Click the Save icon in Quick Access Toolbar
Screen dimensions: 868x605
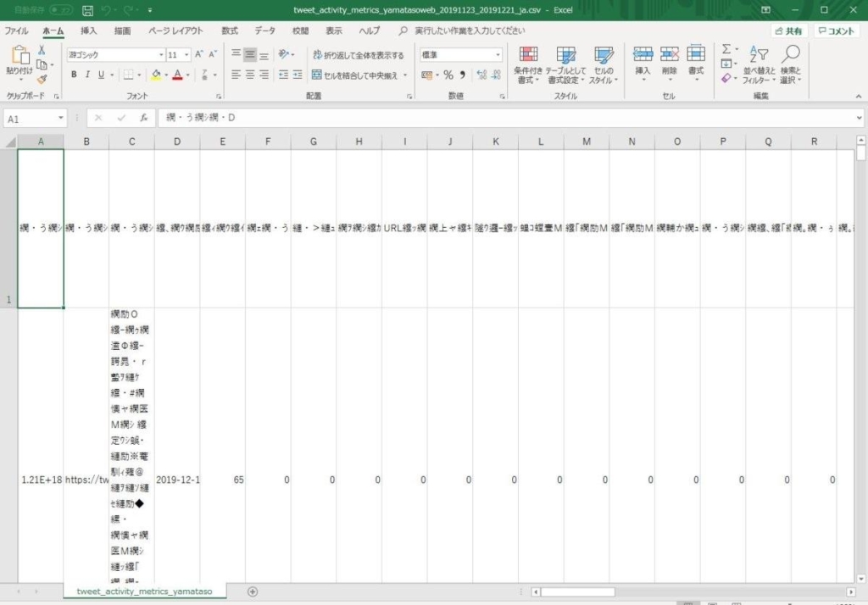tap(87, 9)
